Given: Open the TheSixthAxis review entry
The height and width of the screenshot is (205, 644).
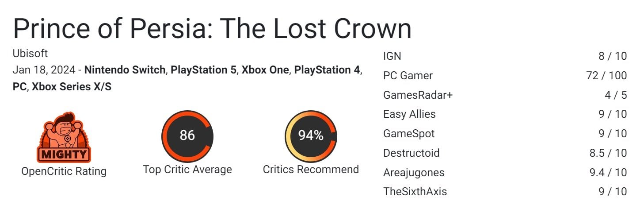Looking at the screenshot, I should (505, 192).
